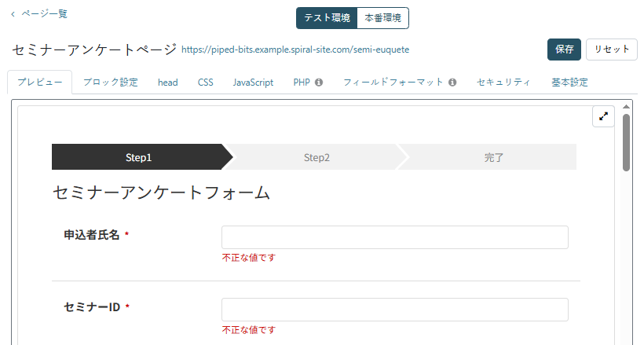
Task: Click the セミナーID input field
Action: coord(395,310)
